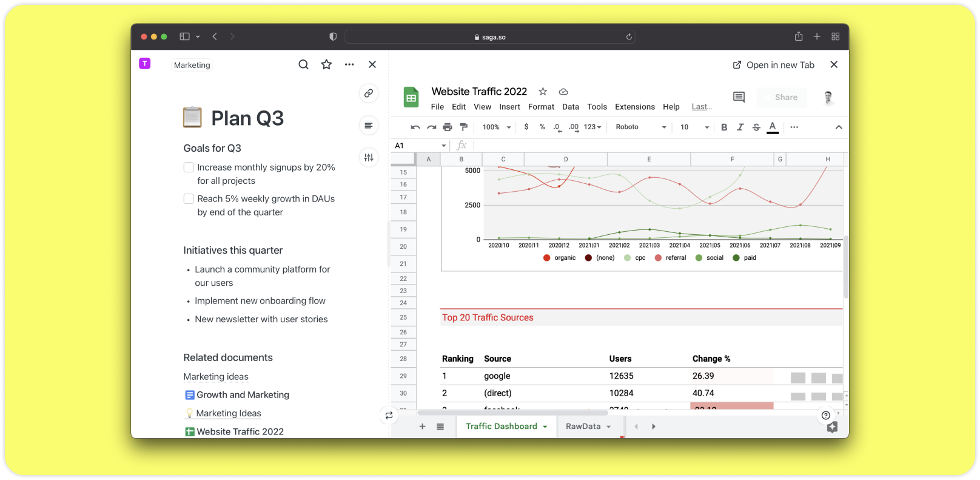Click the print icon in Sheets toolbar

coord(448,127)
